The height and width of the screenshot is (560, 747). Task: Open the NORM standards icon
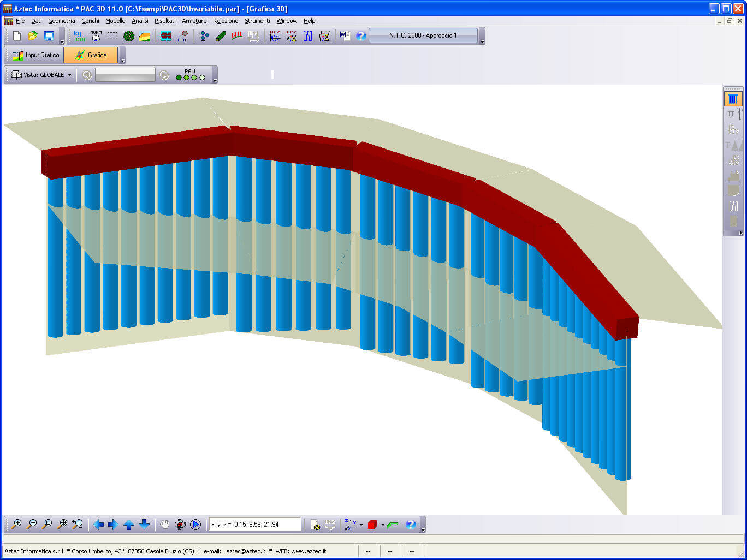click(x=96, y=36)
